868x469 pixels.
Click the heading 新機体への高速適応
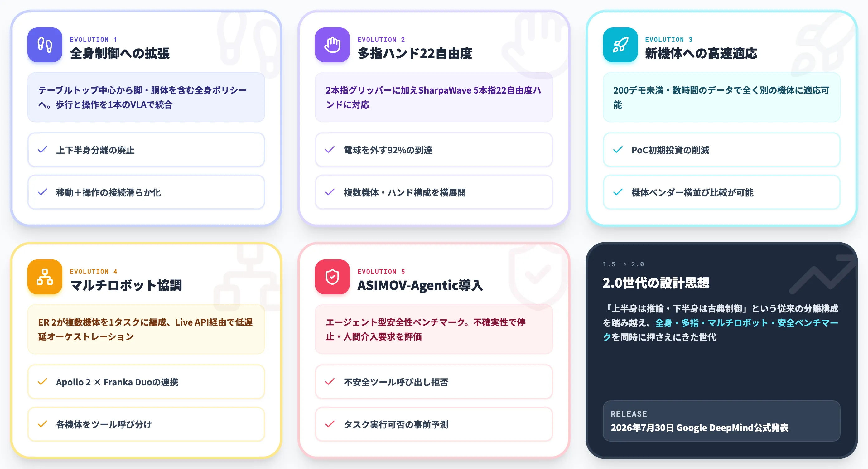(x=701, y=53)
